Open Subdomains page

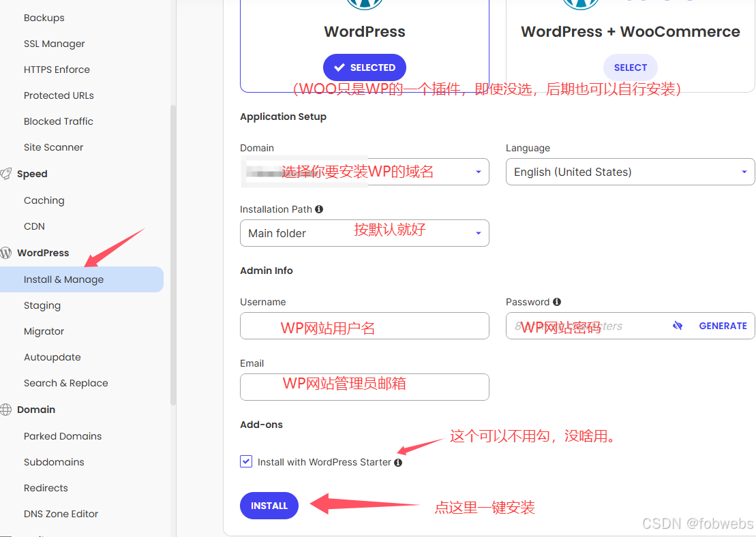pos(54,462)
